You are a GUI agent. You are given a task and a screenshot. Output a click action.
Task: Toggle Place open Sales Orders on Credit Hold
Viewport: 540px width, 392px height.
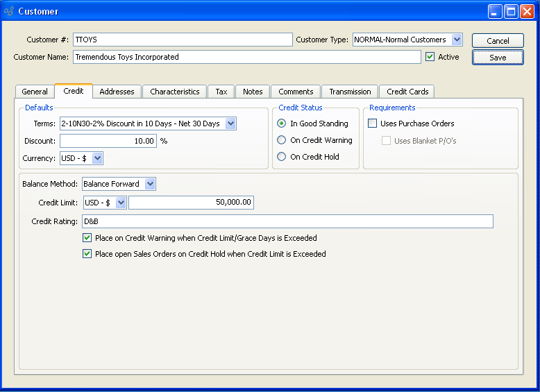(x=87, y=254)
